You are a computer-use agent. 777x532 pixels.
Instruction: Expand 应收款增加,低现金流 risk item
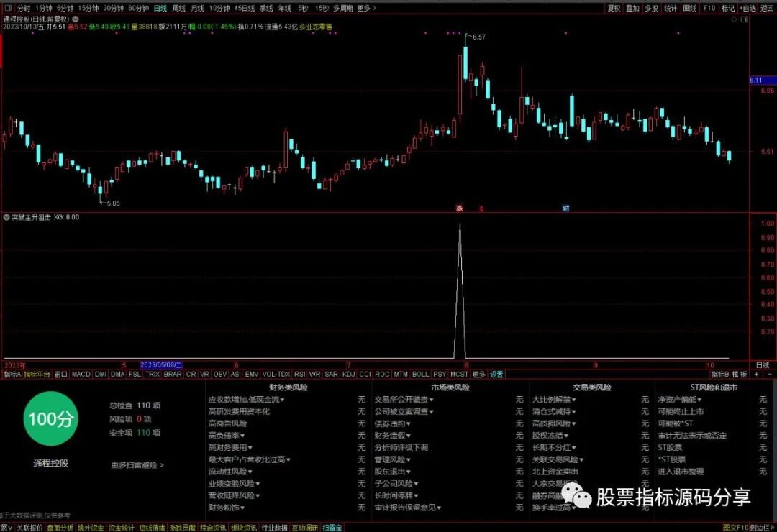[246, 399]
